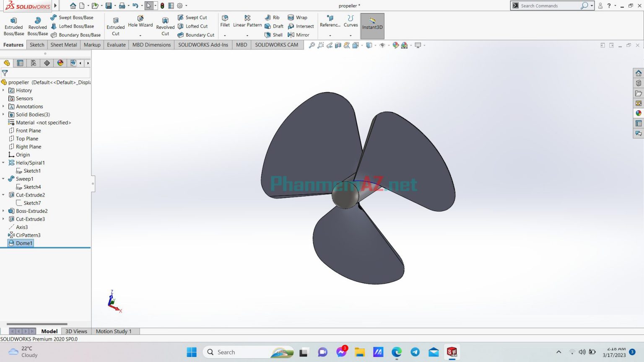Expand the Display Style dropdown arrow
The image size is (644, 362).
point(375,45)
